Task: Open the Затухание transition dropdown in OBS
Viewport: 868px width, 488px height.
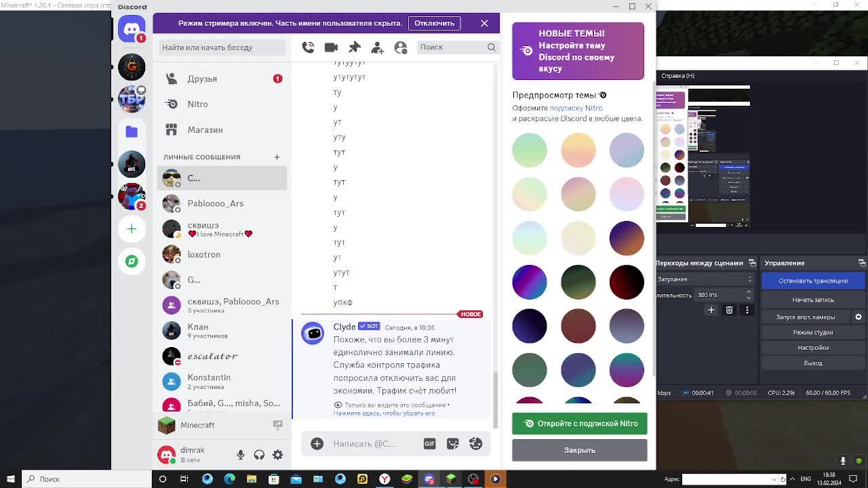Action: tap(705, 279)
